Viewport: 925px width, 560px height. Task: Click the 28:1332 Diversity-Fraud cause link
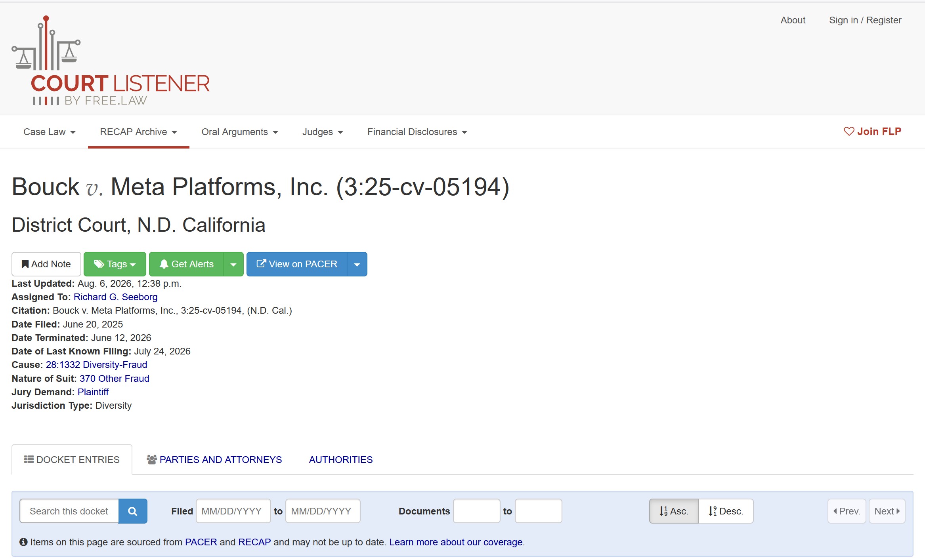tap(96, 365)
